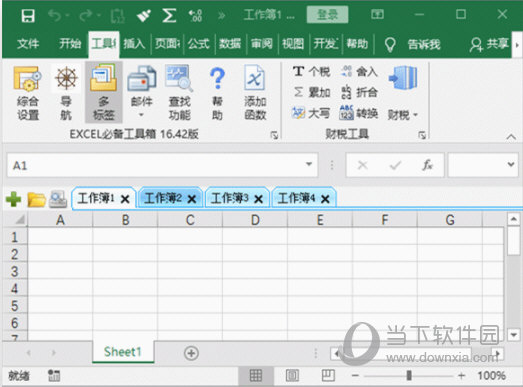This screenshot has width=523, height=387.
Task: Click the Save icon in title bar
Action: coord(28,15)
